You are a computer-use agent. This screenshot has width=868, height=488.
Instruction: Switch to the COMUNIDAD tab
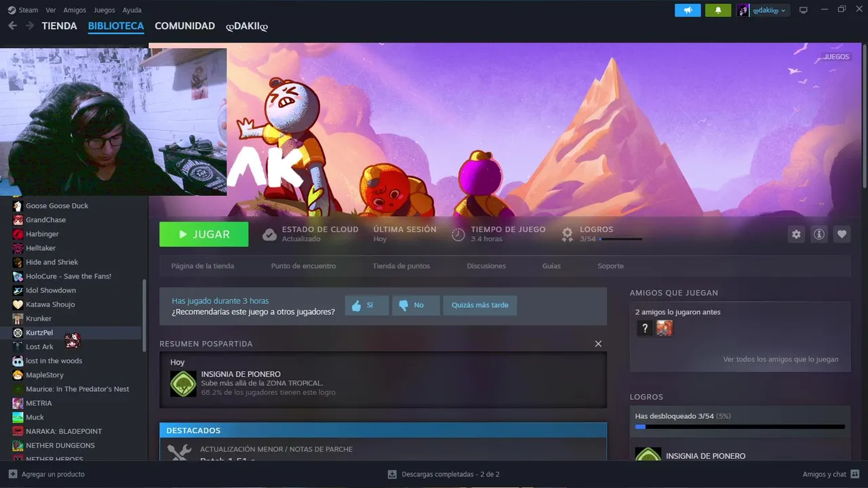click(x=185, y=26)
